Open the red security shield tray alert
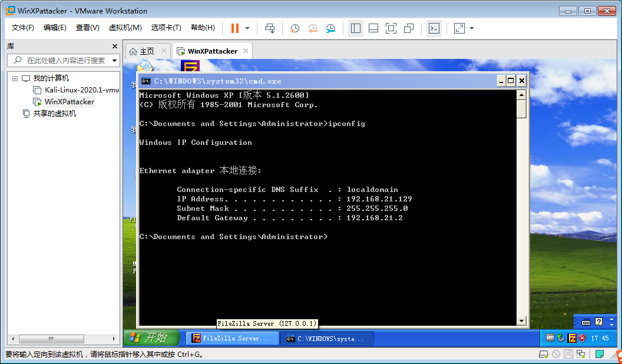 point(583,338)
